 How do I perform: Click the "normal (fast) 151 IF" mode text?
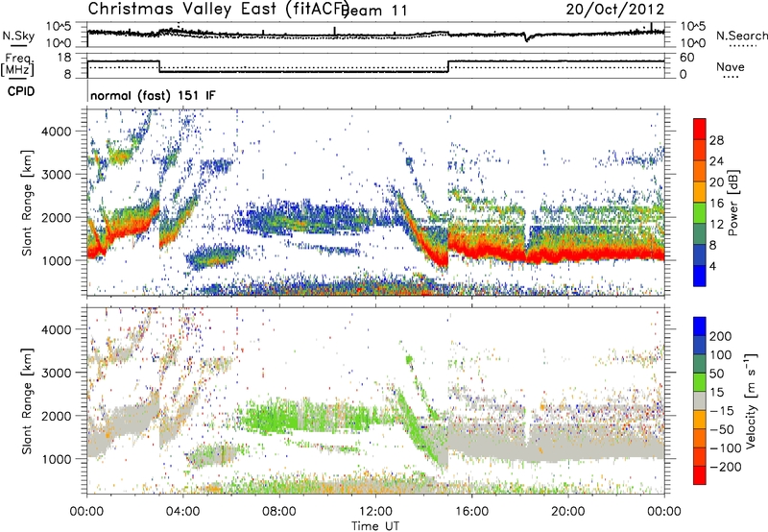point(153,95)
